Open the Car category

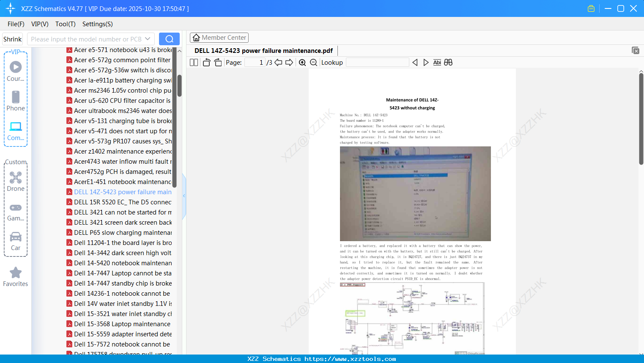point(16,241)
